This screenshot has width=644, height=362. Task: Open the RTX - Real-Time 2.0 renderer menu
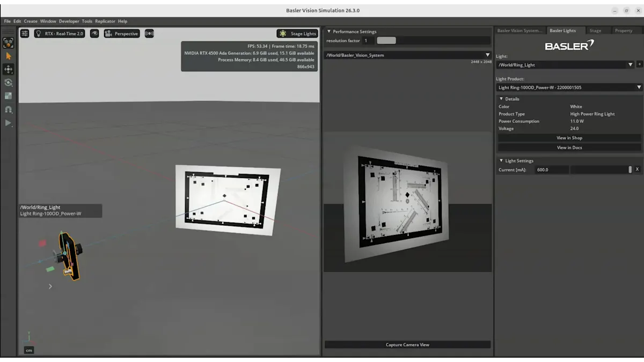pyautogui.click(x=60, y=33)
